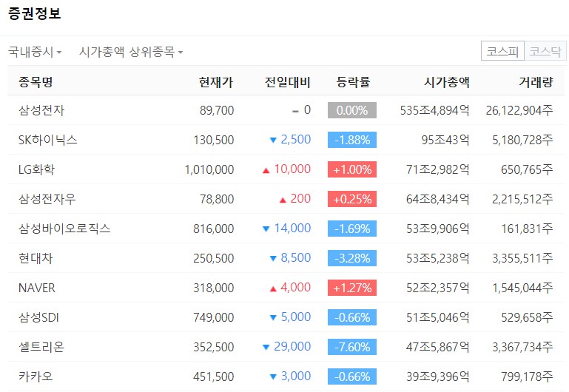Click the 현재가 column header
The width and height of the screenshot is (569, 392).
pos(216,82)
